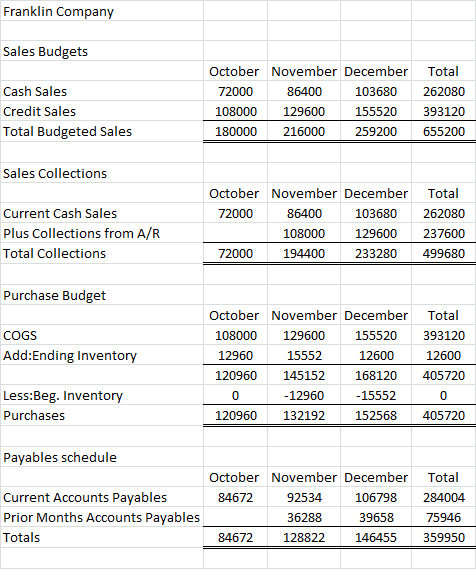Image resolution: width=476 pixels, height=569 pixels.
Task: Select December prior payables 39658
Action: tap(376, 517)
